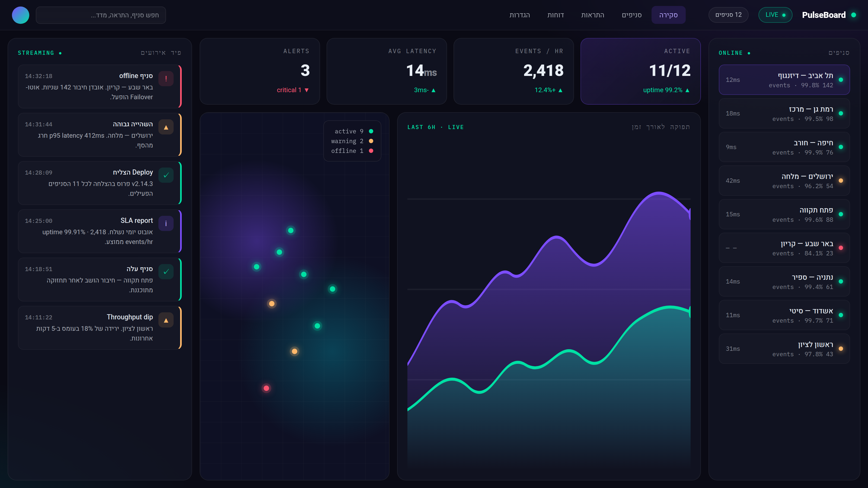Screen dimensions: 868x488
Task: Open the 14:25:00 SLA report event
Action: tap(100, 231)
